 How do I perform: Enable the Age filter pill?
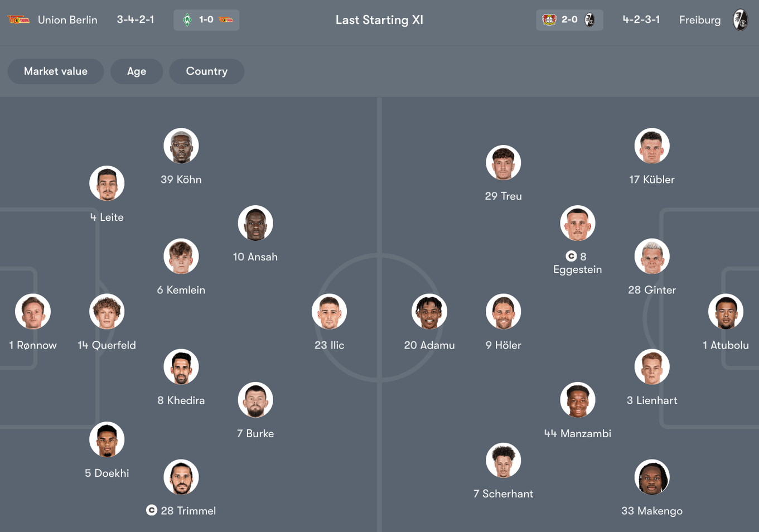[137, 71]
